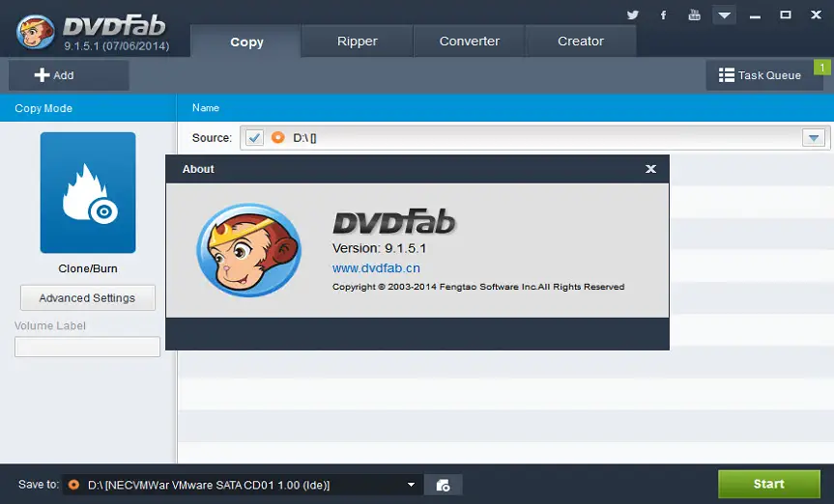This screenshot has height=504, width=834.
Task: Open the YouTube link icon
Action: coord(694,14)
